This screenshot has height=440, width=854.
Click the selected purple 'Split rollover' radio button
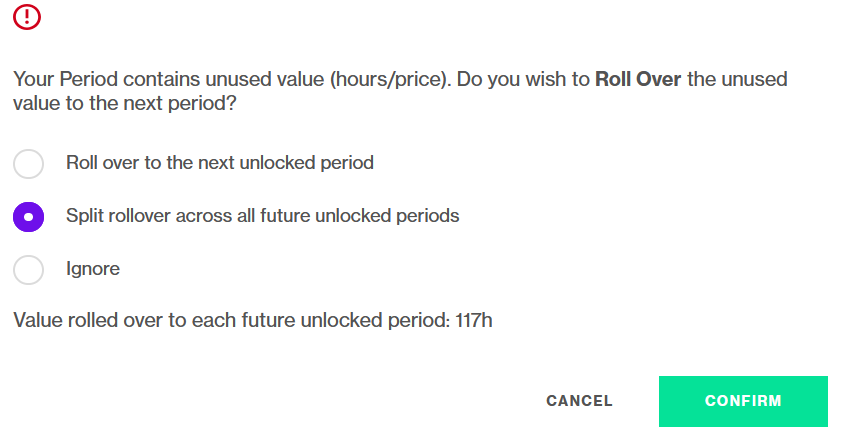pos(28,217)
